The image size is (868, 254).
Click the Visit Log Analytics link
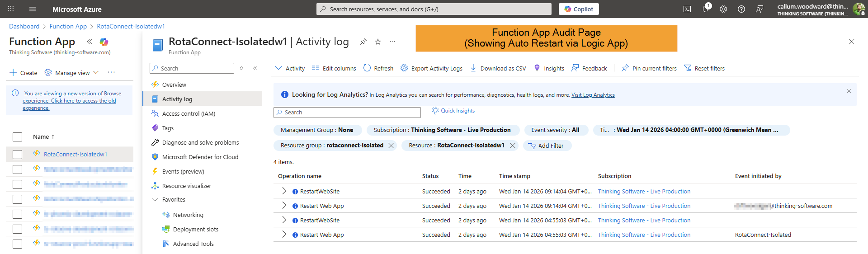[593, 95]
